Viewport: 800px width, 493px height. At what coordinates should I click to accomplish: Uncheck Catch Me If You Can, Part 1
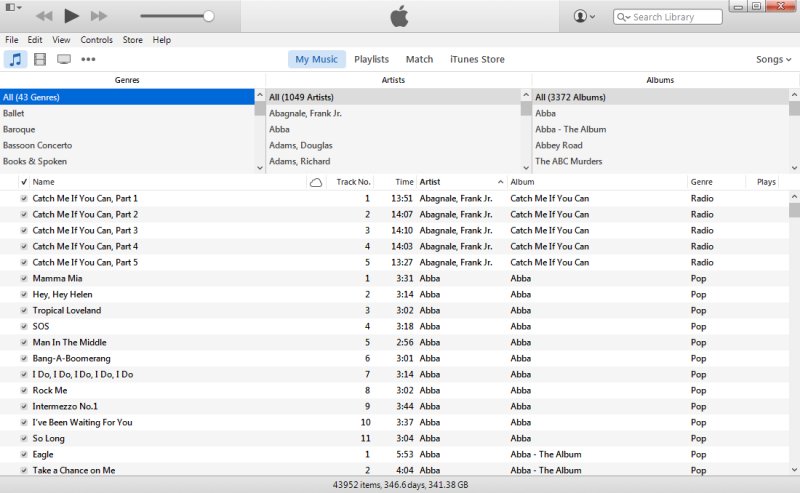click(24, 199)
